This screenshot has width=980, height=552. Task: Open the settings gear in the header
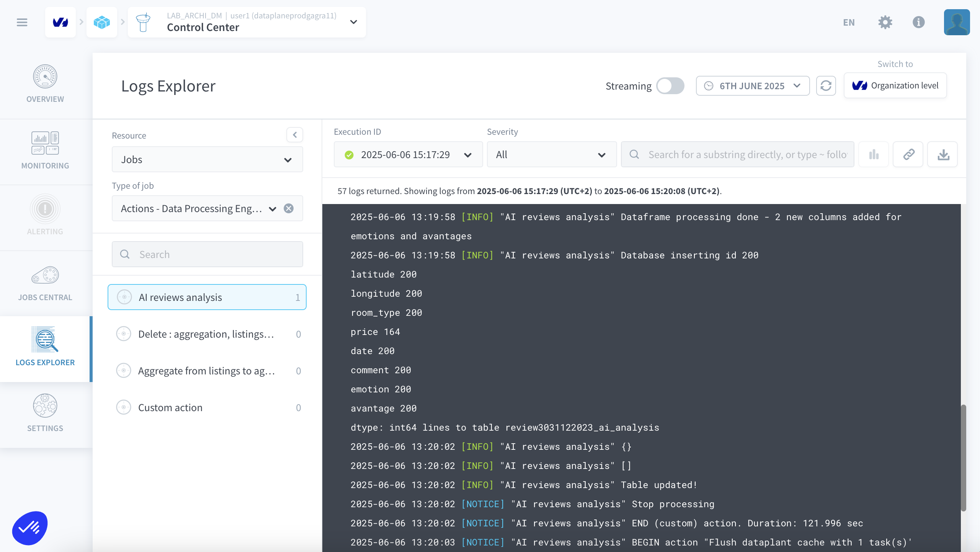point(885,22)
